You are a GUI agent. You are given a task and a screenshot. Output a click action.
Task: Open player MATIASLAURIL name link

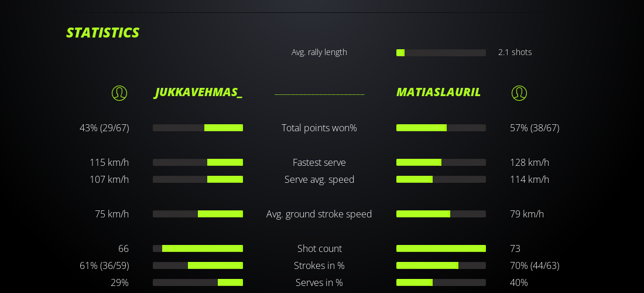tap(439, 93)
